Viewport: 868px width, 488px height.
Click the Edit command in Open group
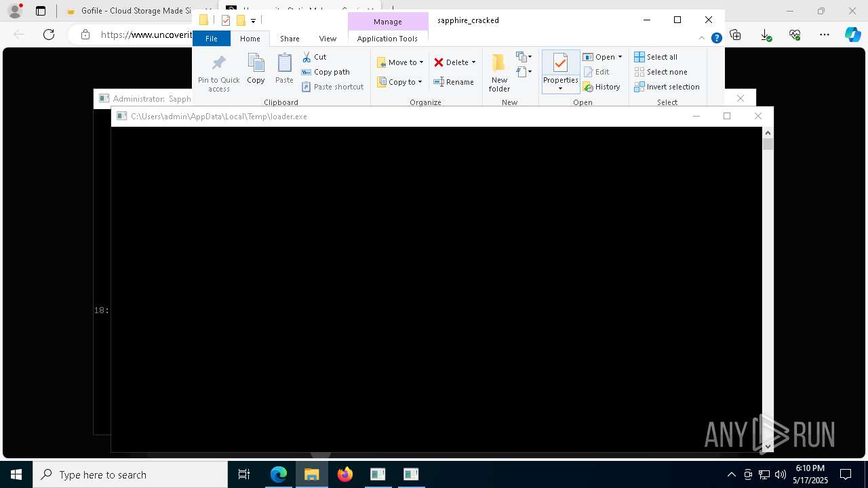596,72
